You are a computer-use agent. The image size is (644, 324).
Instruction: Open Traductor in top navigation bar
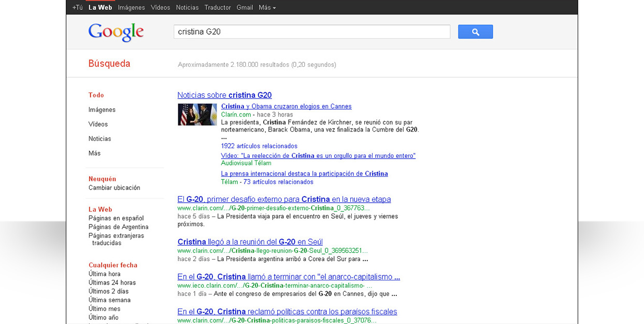[218, 8]
